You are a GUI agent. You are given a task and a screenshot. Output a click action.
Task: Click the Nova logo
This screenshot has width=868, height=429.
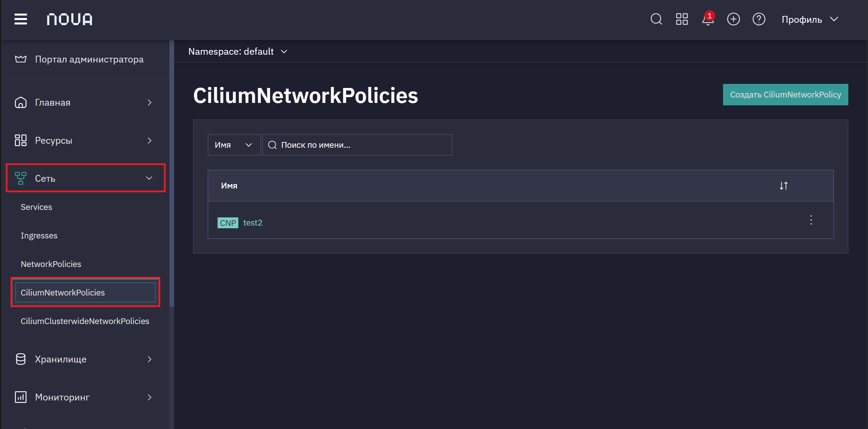tap(70, 19)
